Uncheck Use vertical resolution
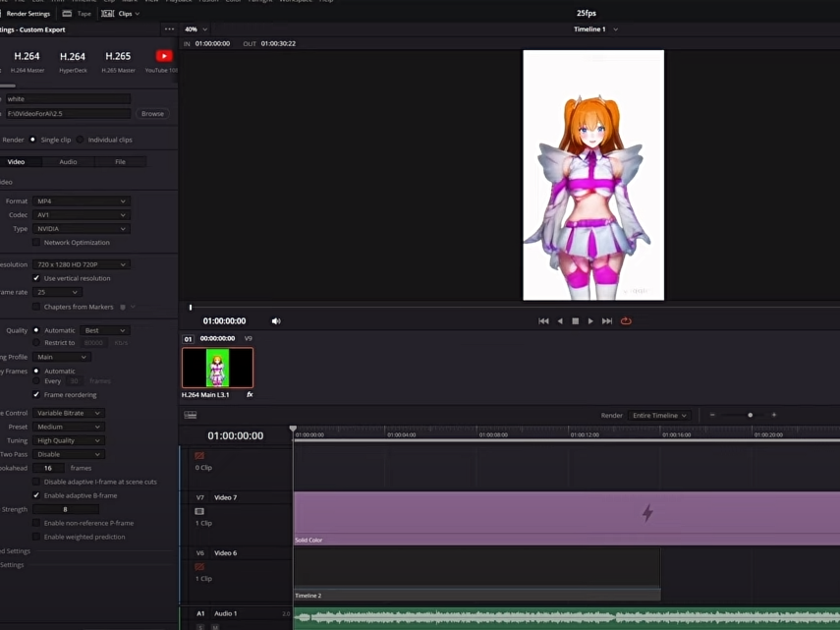The height and width of the screenshot is (630, 840). click(x=36, y=278)
